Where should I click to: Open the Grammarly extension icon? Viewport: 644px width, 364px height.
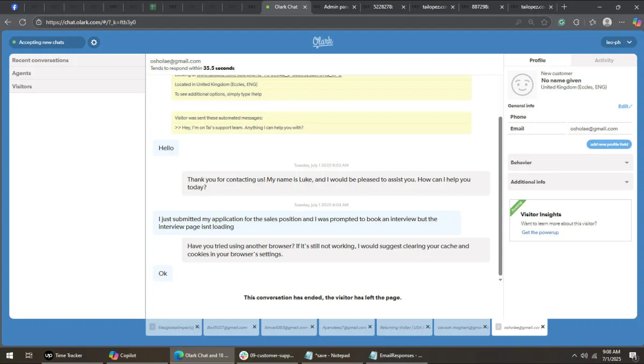561,22
